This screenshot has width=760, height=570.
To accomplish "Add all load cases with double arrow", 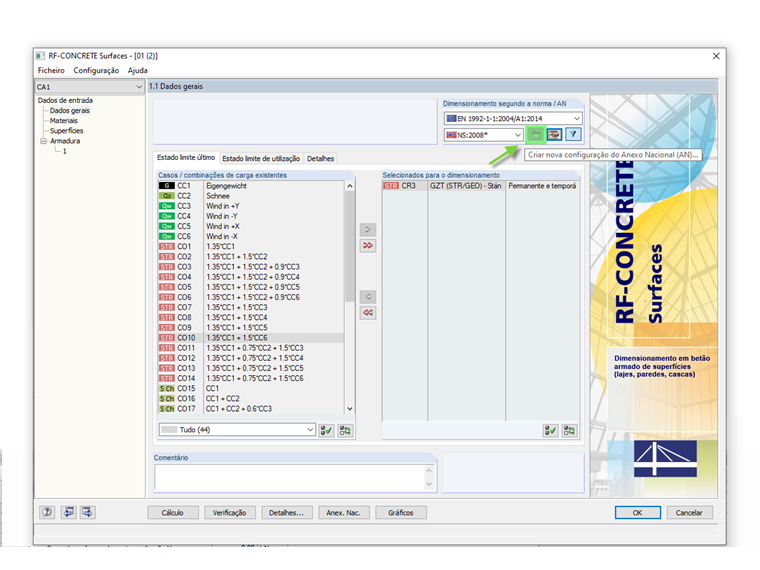I will [367, 245].
